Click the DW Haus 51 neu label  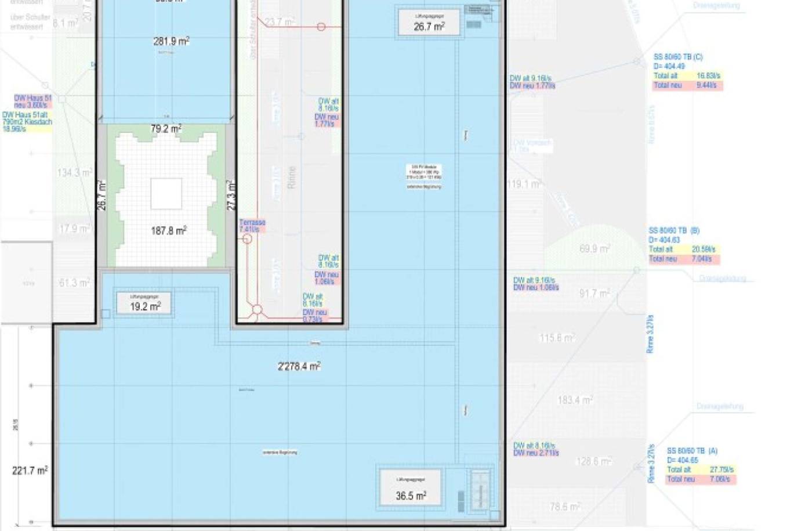[x=32, y=102]
